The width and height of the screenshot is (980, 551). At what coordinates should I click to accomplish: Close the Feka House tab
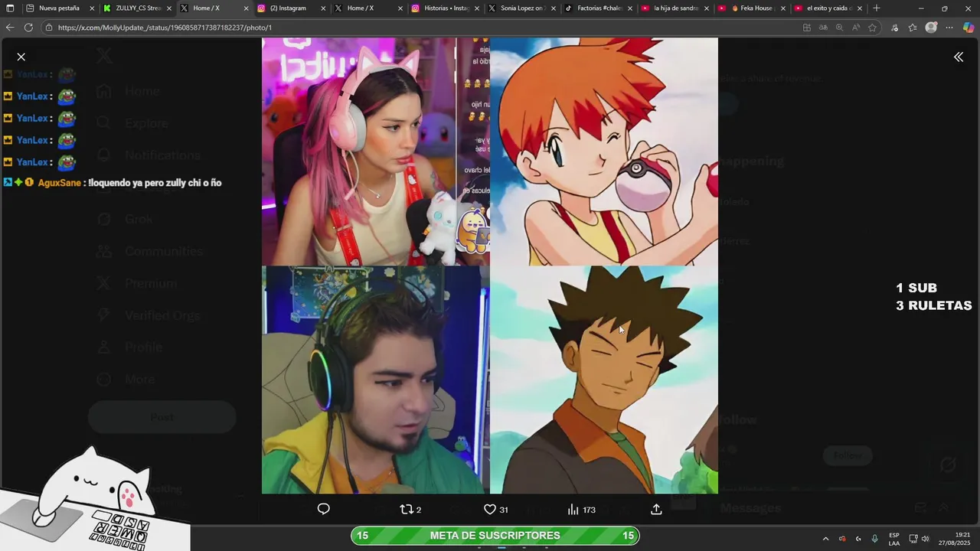coord(783,8)
